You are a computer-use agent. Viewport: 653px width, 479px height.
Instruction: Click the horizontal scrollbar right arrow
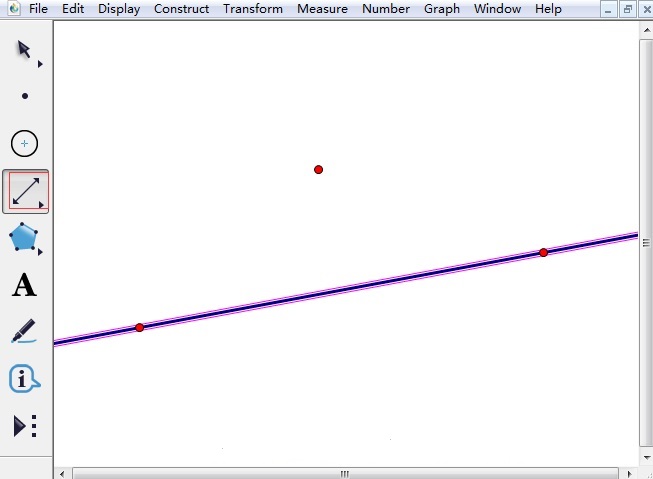(x=629, y=474)
